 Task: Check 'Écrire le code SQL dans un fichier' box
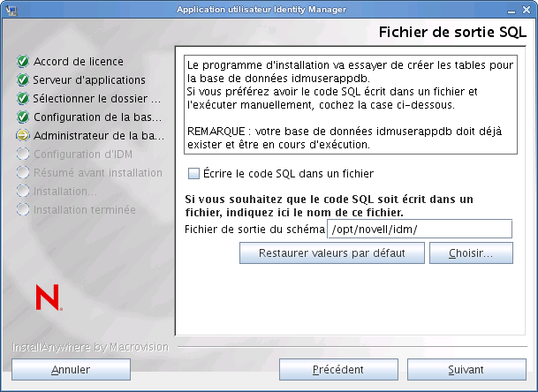point(193,174)
